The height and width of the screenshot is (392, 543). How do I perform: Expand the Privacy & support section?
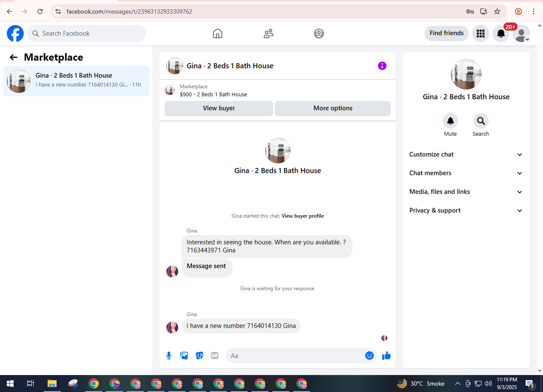[x=466, y=210]
